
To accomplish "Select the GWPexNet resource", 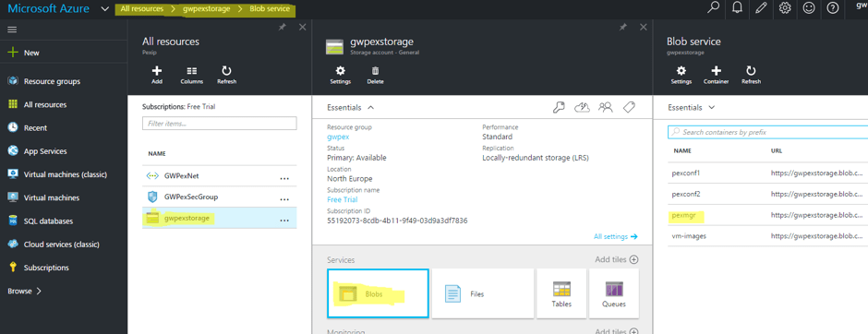I will click(219, 176).
